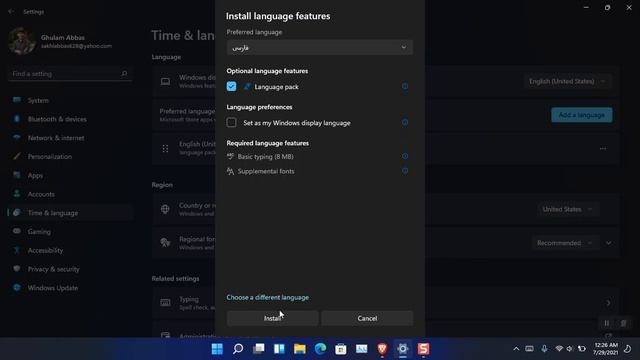Click the Ghulam Abbas profile picture
The height and width of the screenshot is (360, 640).
[x=22, y=41]
